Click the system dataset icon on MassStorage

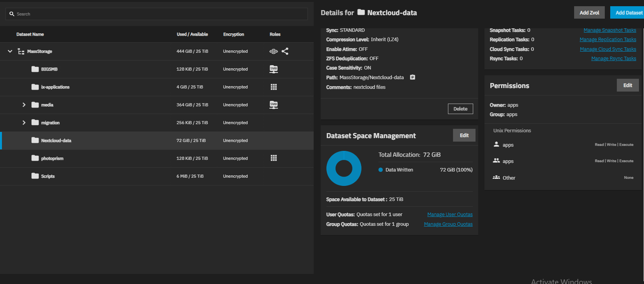pyautogui.click(x=274, y=51)
